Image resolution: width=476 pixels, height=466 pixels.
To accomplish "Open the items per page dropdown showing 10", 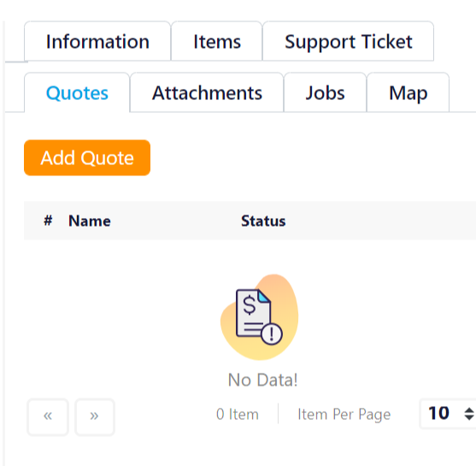I will coord(448,414).
